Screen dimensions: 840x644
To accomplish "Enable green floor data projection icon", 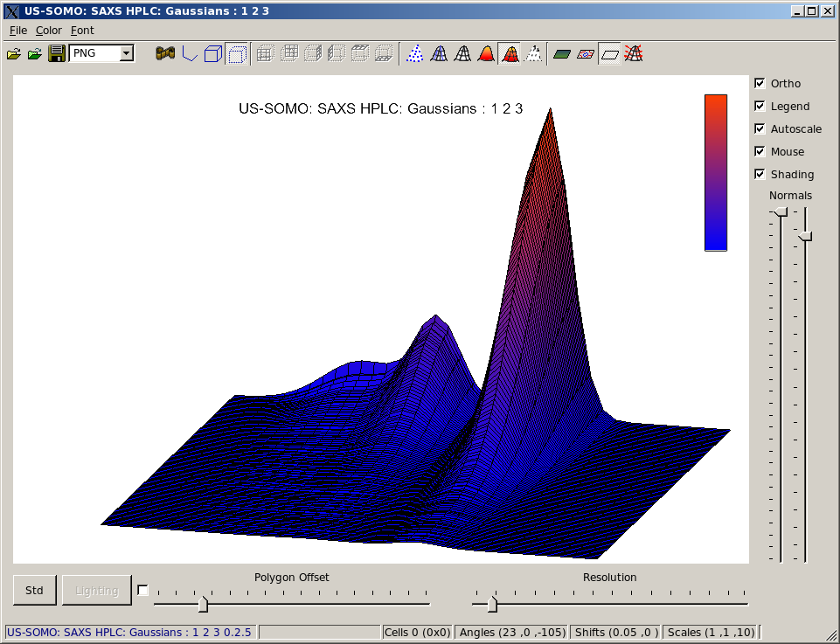I will [562, 53].
